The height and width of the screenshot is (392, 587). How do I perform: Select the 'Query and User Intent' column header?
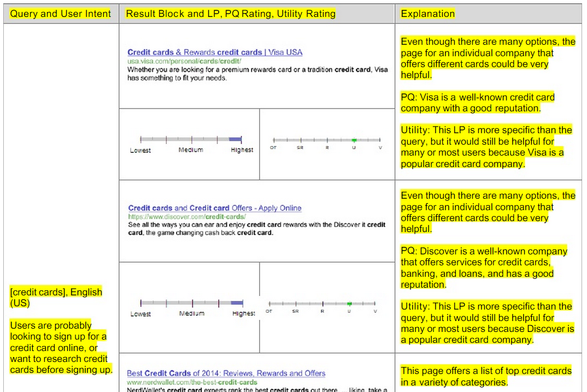click(60, 14)
